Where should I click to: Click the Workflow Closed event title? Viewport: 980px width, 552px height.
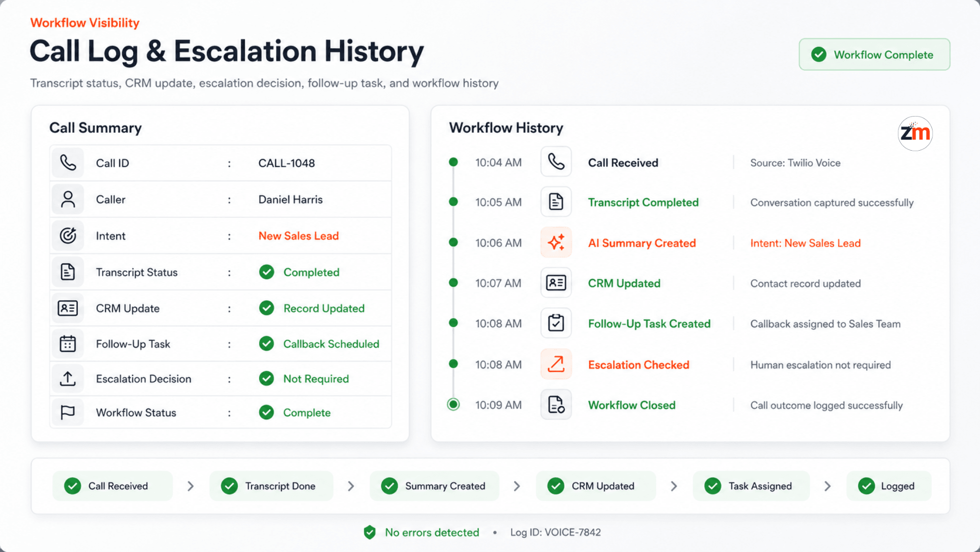click(631, 405)
